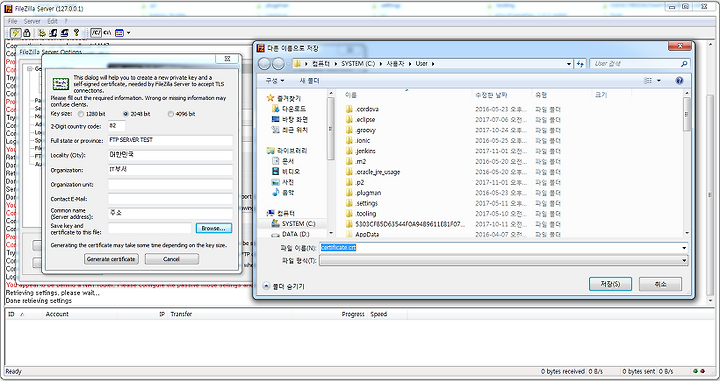Toggle the C:\ path display toolbar icon
Screen dimensions: 720x381
[x=107, y=33]
